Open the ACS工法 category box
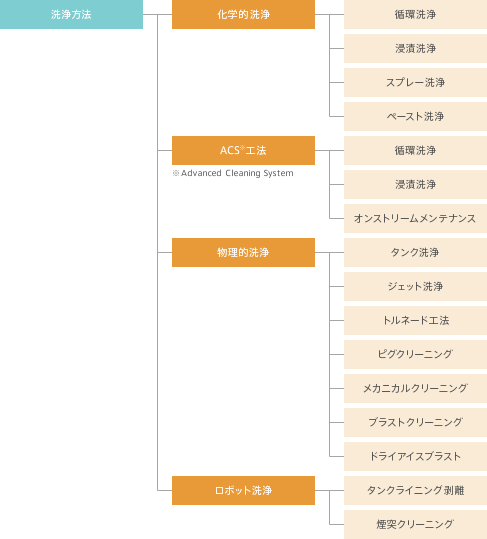The width and height of the screenshot is (487, 539). point(243,150)
